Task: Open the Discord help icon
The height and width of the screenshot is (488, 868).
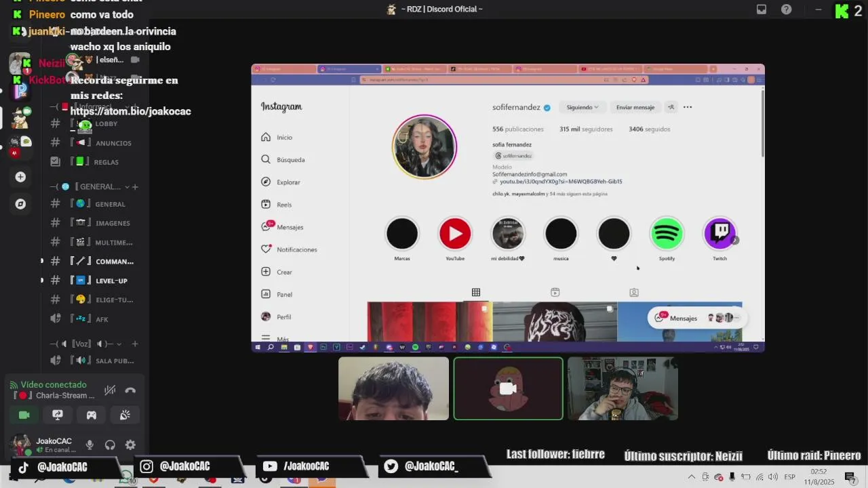Action: click(x=786, y=9)
